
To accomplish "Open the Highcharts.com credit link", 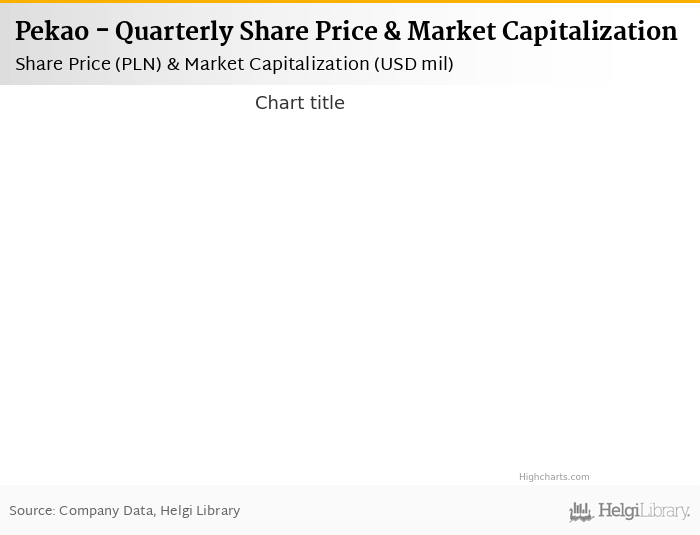I will (x=554, y=477).
